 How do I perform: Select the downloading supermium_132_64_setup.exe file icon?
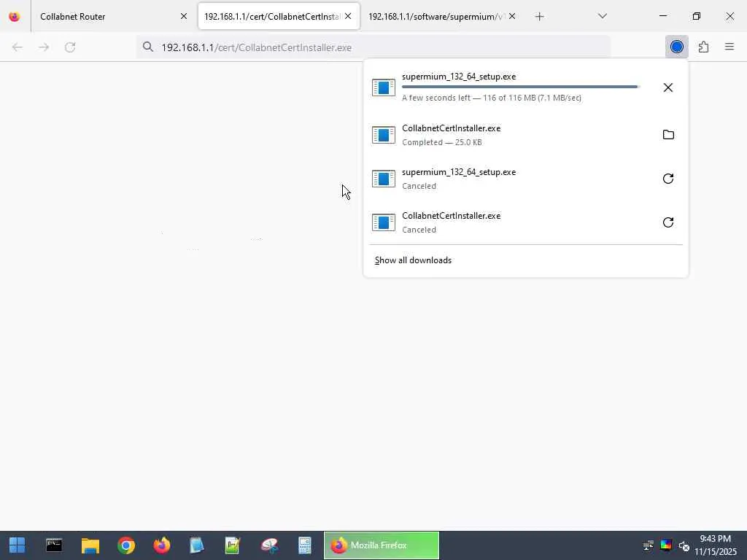point(384,87)
